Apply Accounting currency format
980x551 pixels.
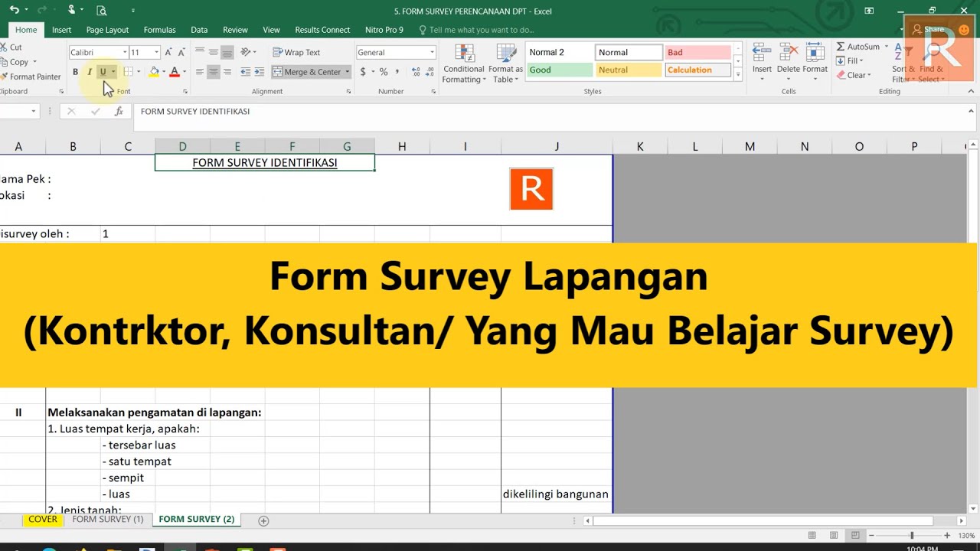point(363,72)
